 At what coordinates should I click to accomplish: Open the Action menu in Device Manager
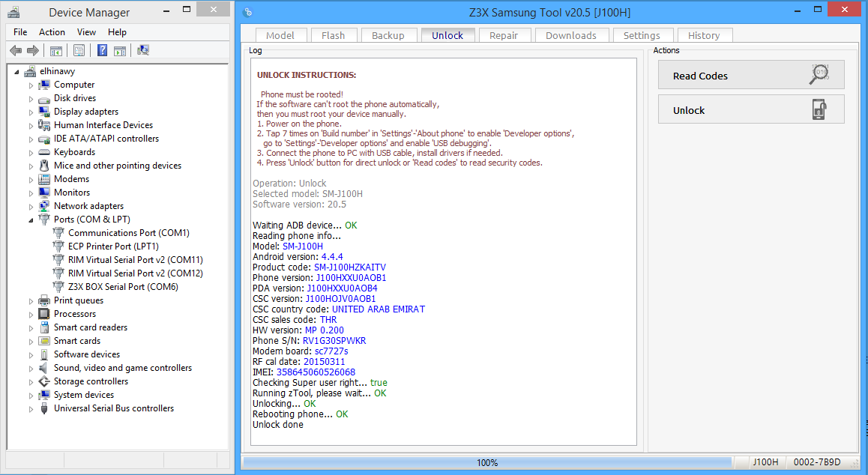[x=52, y=32]
